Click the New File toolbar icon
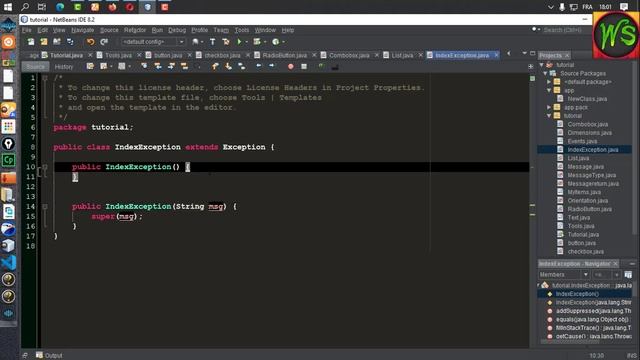 [x=31, y=42]
